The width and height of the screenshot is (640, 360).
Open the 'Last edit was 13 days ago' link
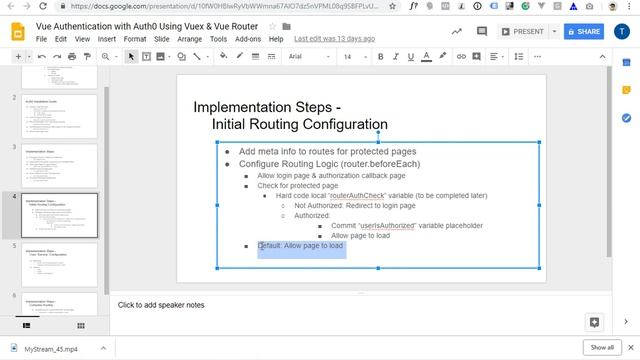334,39
